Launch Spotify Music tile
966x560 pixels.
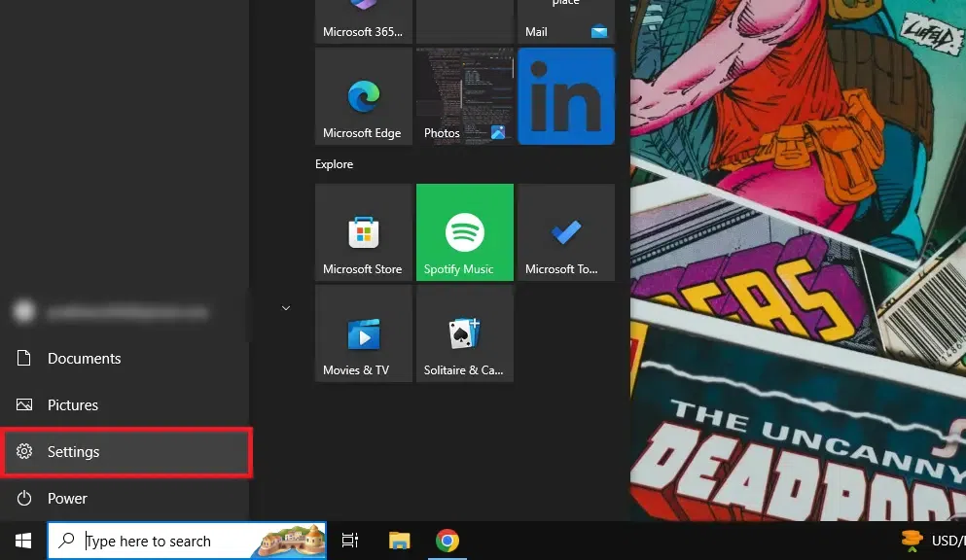click(465, 232)
